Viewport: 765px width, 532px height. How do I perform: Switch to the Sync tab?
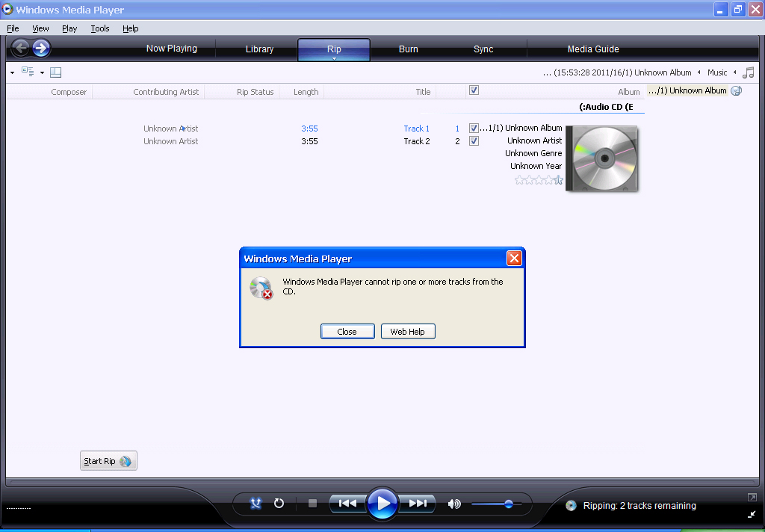coord(483,49)
